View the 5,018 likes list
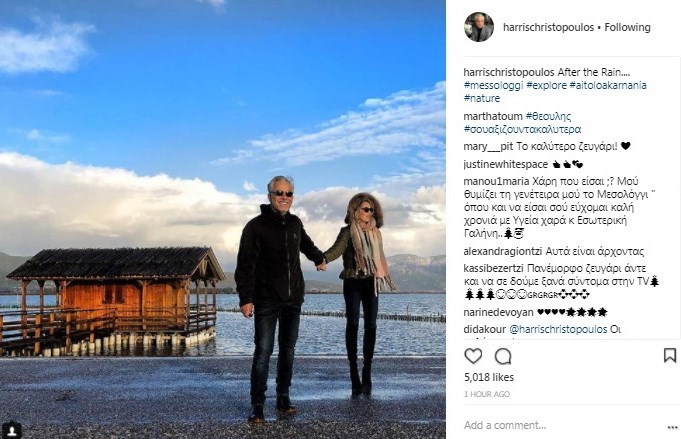The height and width of the screenshot is (439, 681). point(489,377)
